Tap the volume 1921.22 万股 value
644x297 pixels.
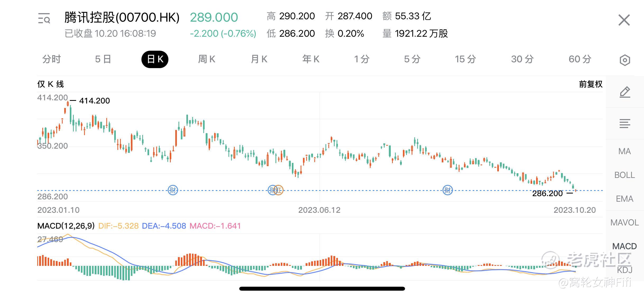click(x=421, y=34)
